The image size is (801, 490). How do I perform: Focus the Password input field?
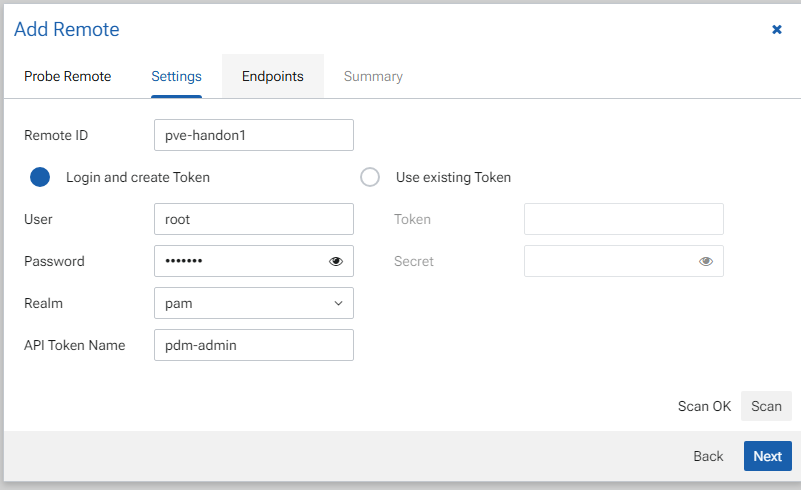pos(240,261)
